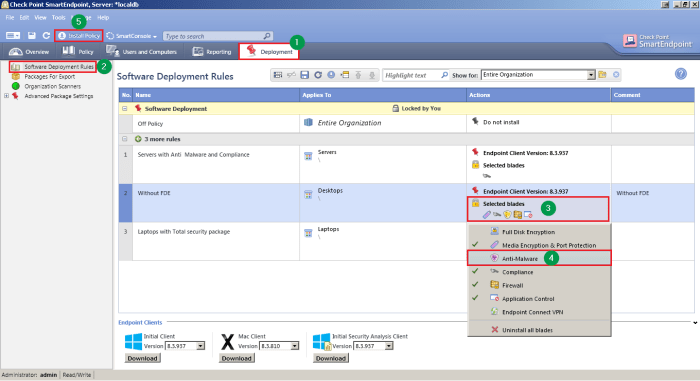This screenshot has width=700, height=381.
Task: Switch to the Overview tab
Action: pos(29,51)
